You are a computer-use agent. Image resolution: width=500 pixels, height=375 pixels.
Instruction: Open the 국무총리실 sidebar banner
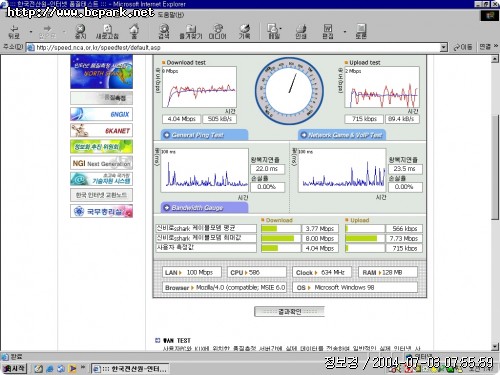click(x=101, y=211)
